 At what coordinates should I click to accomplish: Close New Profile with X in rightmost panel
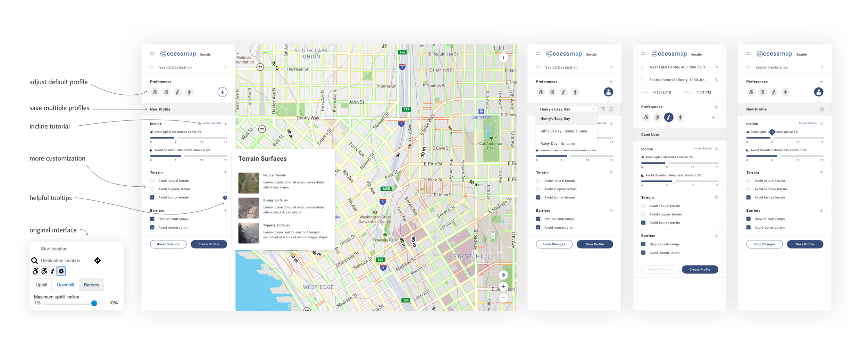point(821,109)
